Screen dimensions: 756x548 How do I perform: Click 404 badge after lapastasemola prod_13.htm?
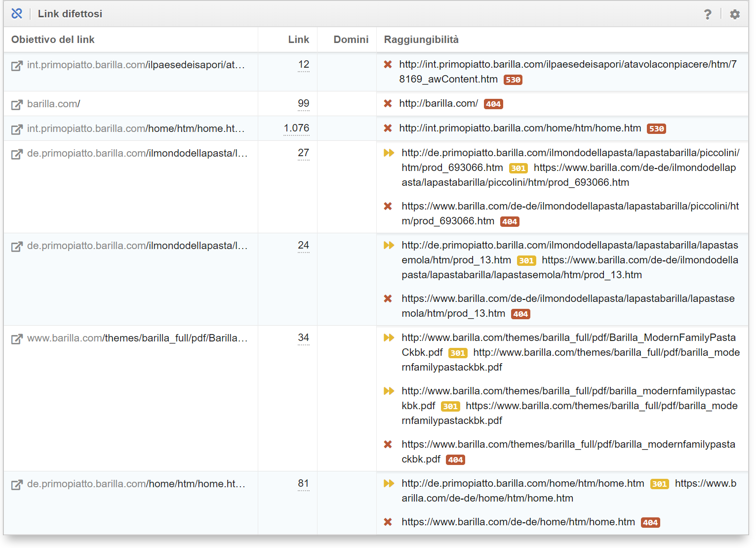[x=520, y=314]
